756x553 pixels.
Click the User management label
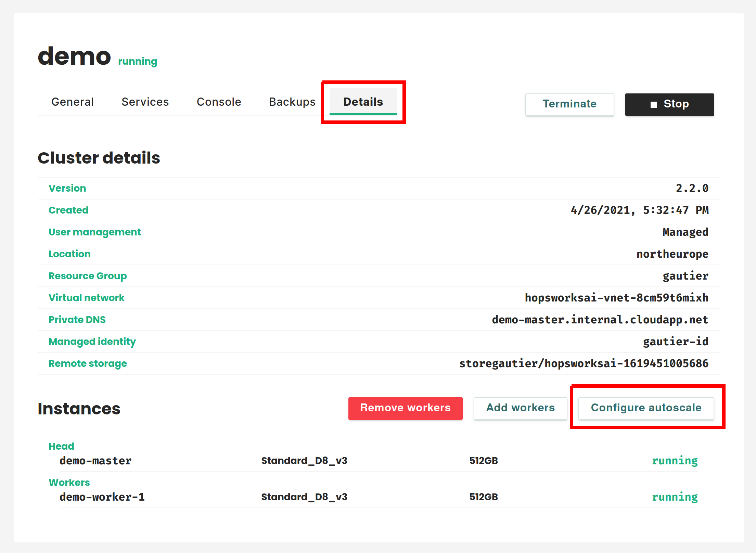[x=94, y=232]
